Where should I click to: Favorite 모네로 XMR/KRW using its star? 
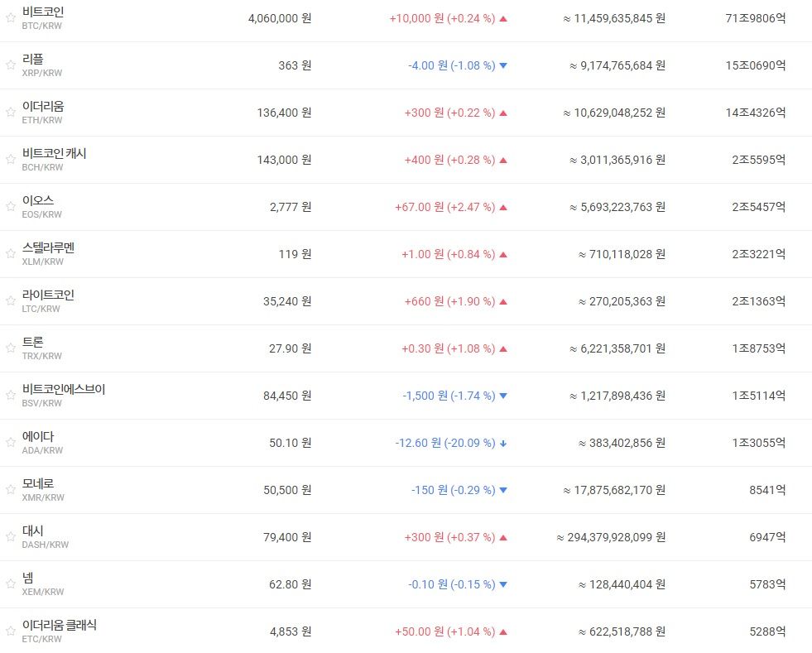(11, 489)
